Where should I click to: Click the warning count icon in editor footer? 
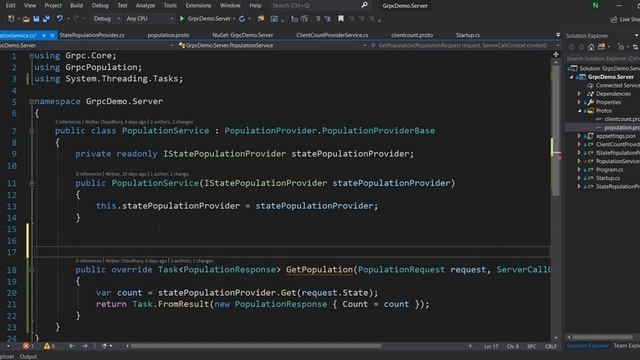point(47,346)
